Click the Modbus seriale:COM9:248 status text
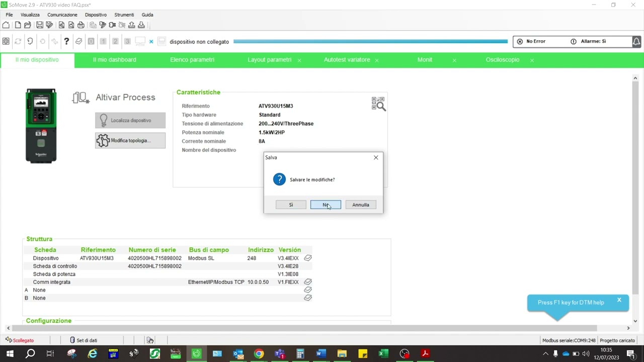 pos(569,340)
